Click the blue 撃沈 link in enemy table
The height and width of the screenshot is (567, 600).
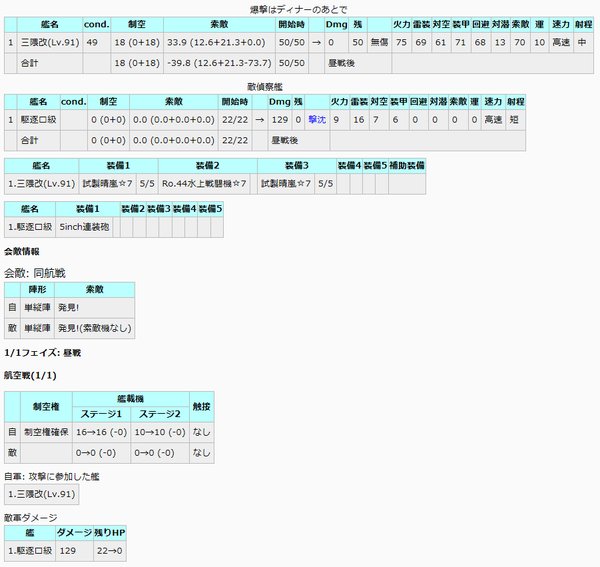click(x=317, y=120)
